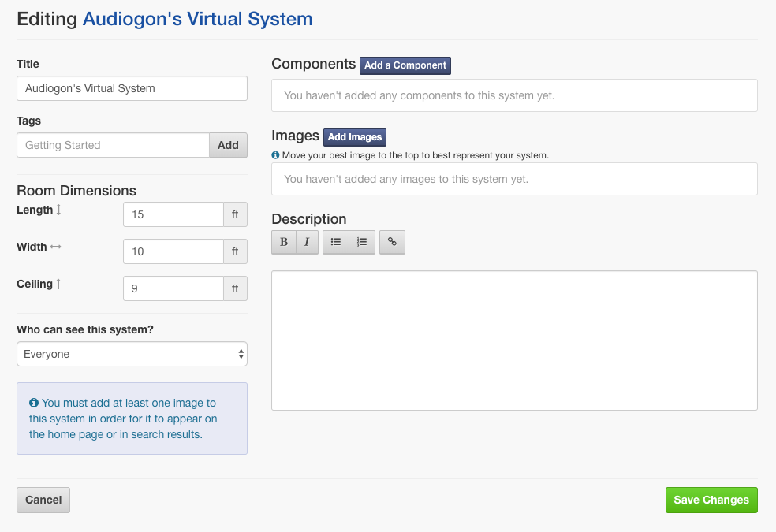Click Add Images button
Image resolution: width=776 pixels, height=532 pixels.
[x=355, y=137]
